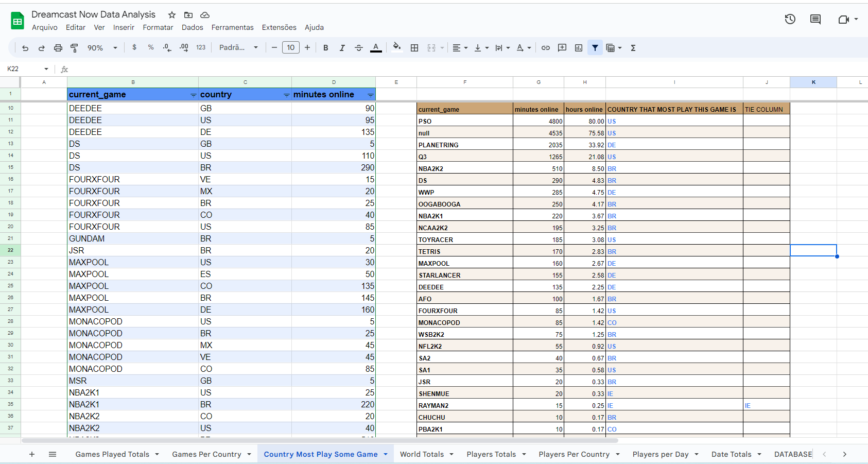Open text rotation dropdown
Viewport: 868px width, 464px height.
[x=524, y=48]
